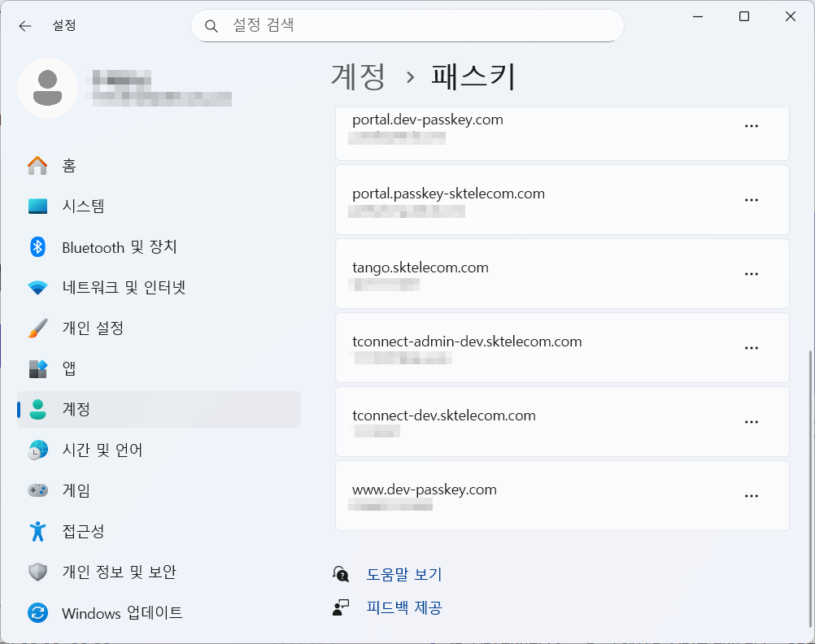The image size is (815, 644).
Task: Select the tconnect-admin-dev.sktelecom.com entry
Action: click(x=562, y=348)
